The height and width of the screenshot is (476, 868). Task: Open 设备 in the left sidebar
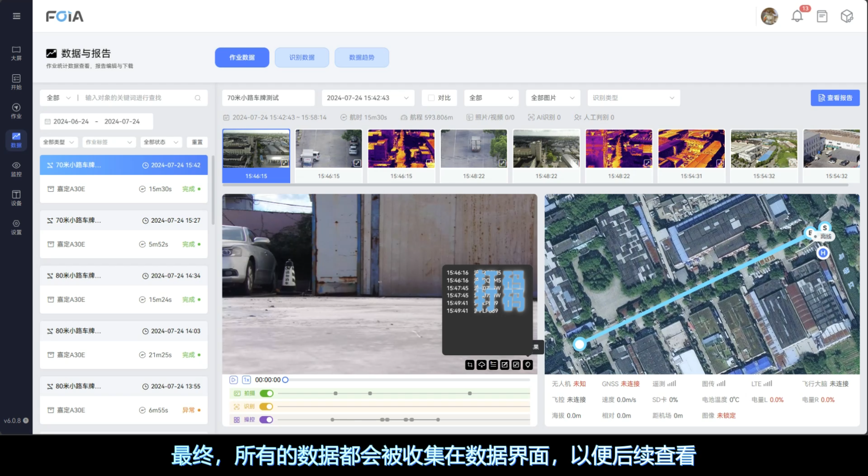16,198
